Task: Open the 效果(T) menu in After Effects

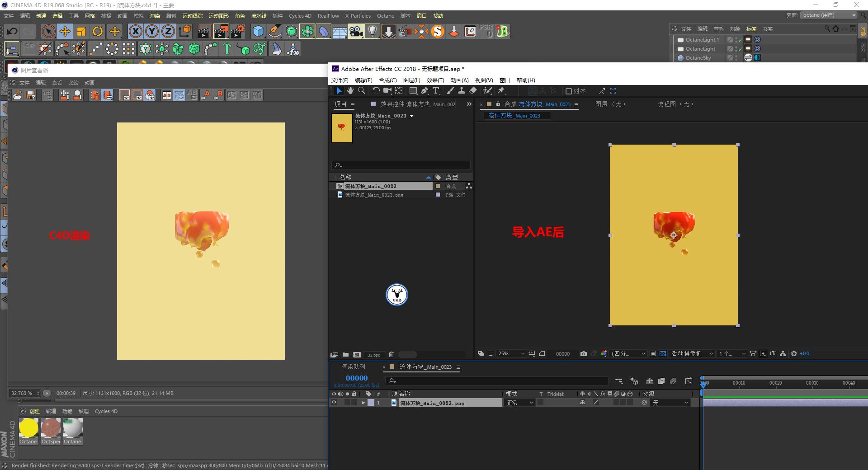Action: point(435,80)
